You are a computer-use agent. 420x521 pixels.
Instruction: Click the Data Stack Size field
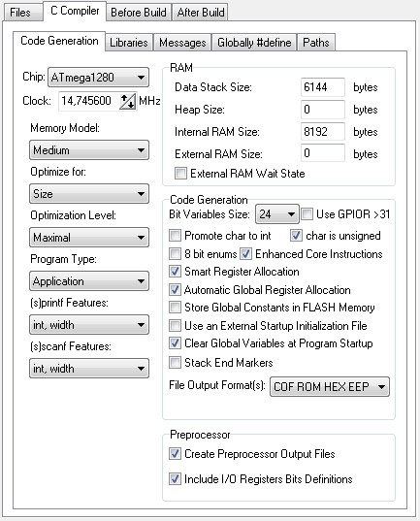point(323,87)
